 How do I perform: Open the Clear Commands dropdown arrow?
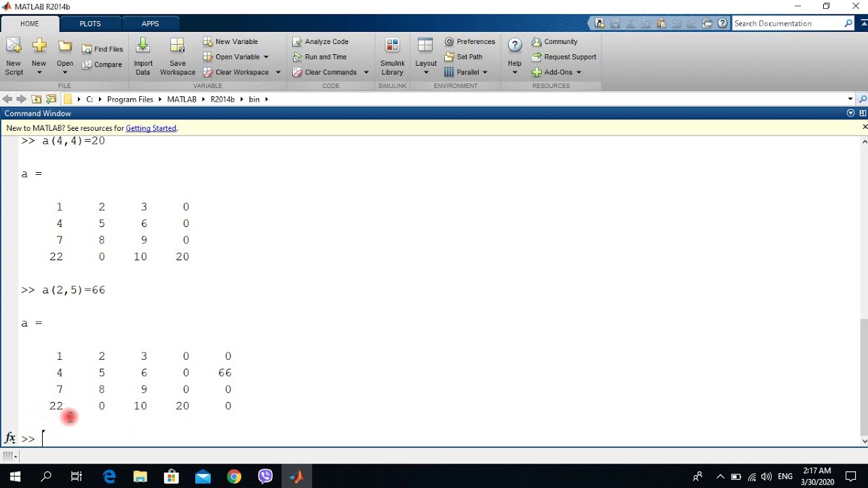click(x=366, y=73)
